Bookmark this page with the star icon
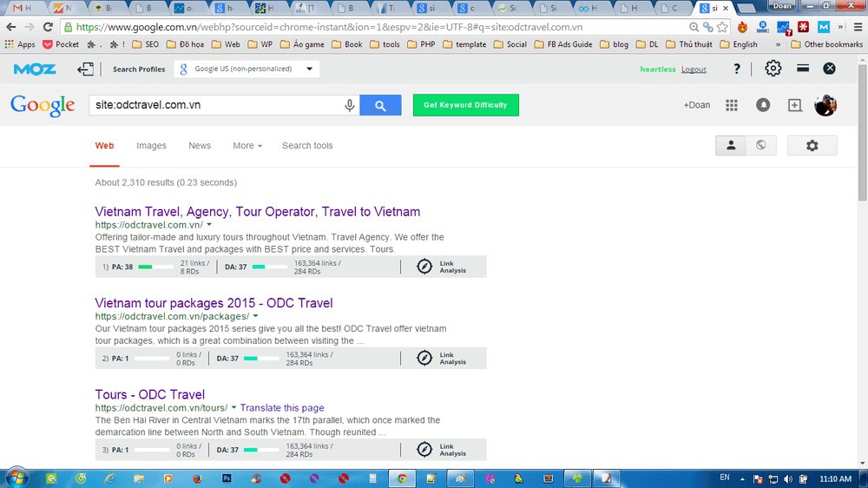The width and height of the screenshot is (868, 488). pos(722,27)
